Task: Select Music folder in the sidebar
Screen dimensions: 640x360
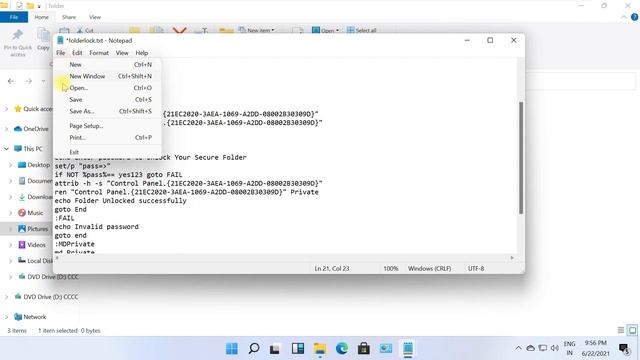Action: click(x=31, y=213)
